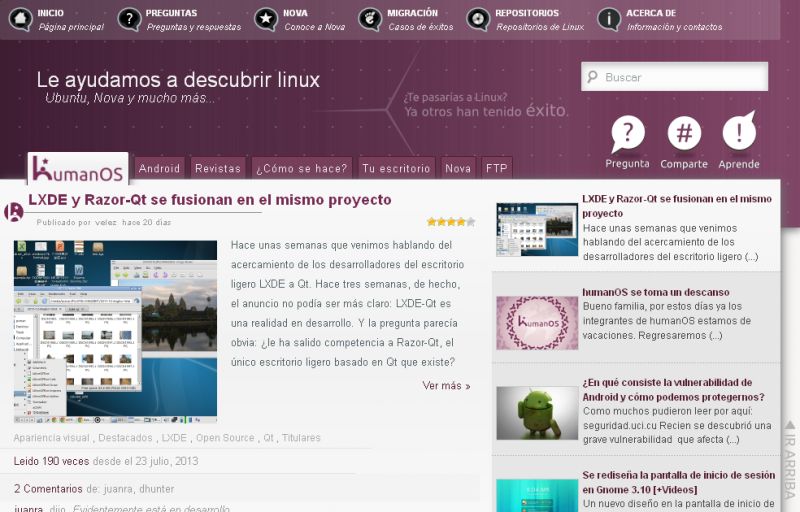Open sidebar LXDE y Razor-Qt thumbnail

(x=537, y=229)
